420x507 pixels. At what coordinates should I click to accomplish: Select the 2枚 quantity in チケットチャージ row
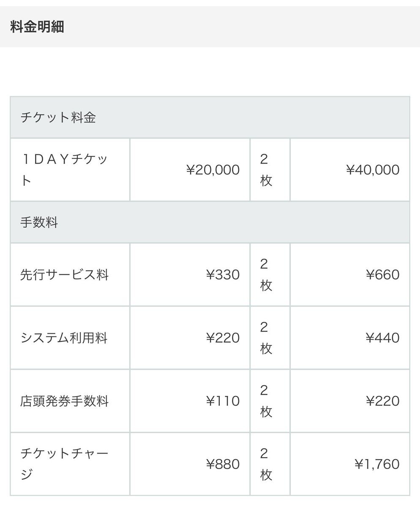coord(266,464)
